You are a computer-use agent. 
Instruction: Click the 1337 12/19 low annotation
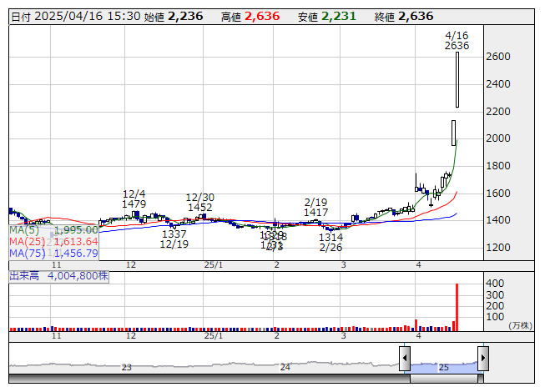point(174,239)
